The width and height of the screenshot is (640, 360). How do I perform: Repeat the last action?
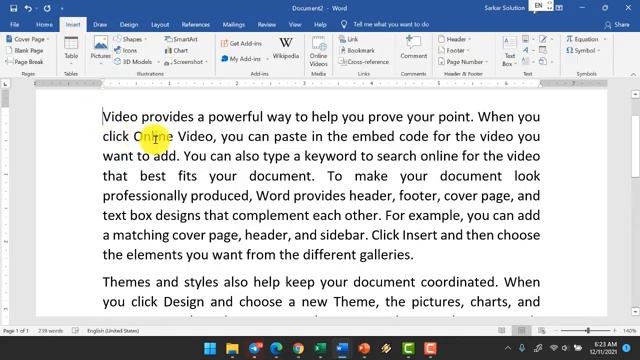(x=47, y=8)
